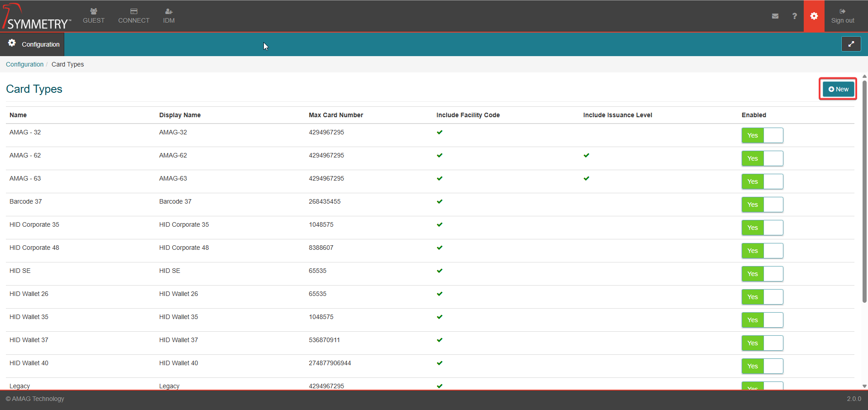Click the Configuration breadcrumb link
Viewport: 868px width, 410px height.
point(24,64)
